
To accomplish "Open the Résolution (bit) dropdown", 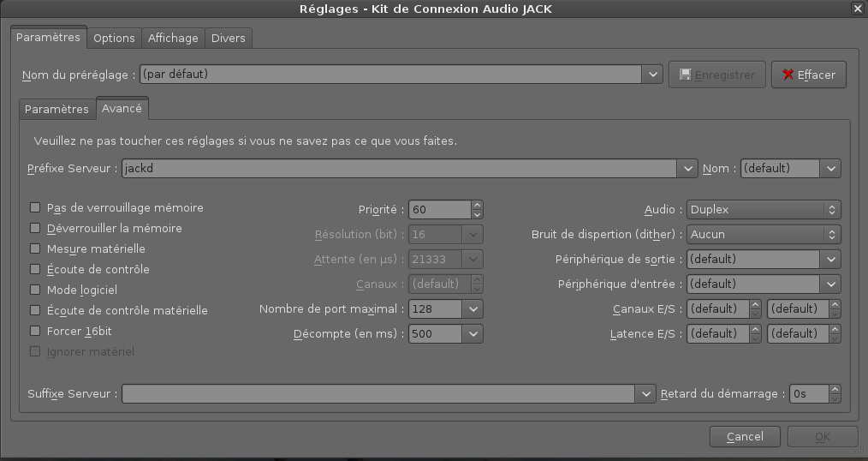I will 473,235.
